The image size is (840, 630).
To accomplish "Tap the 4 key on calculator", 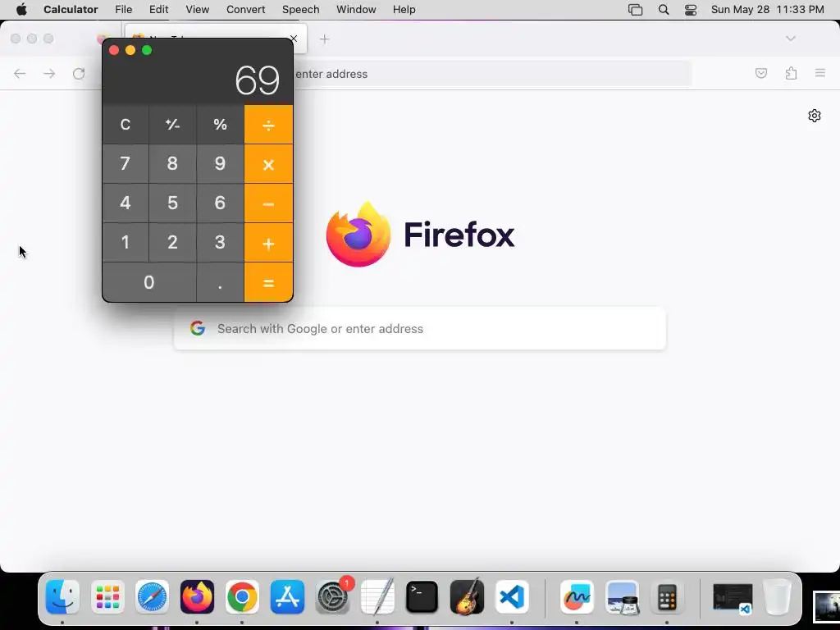I will pyautogui.click(x=126, y=203).
